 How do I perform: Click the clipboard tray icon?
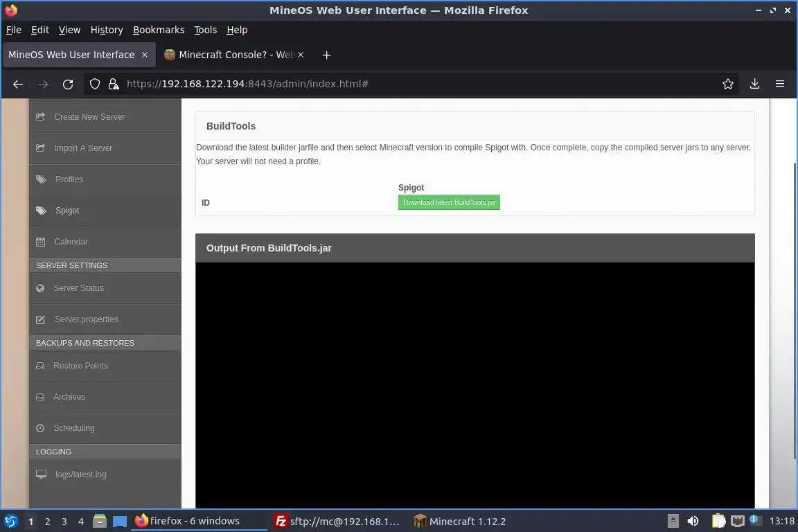pos(718,522)
